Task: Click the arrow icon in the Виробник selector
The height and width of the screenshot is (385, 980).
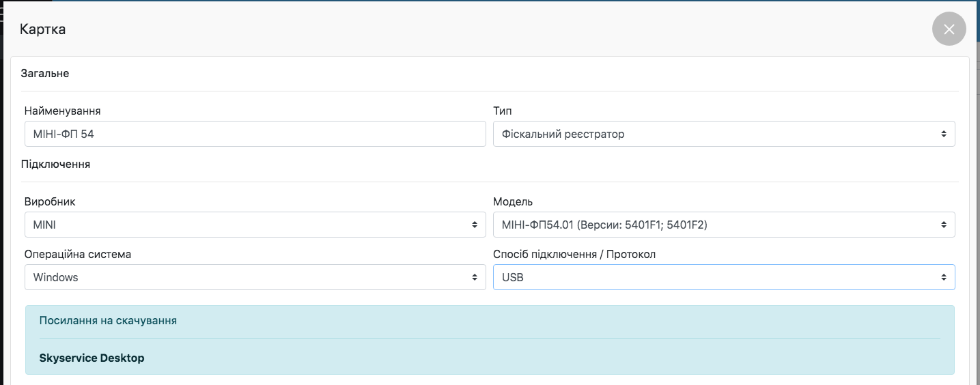Action: [474, 225]
